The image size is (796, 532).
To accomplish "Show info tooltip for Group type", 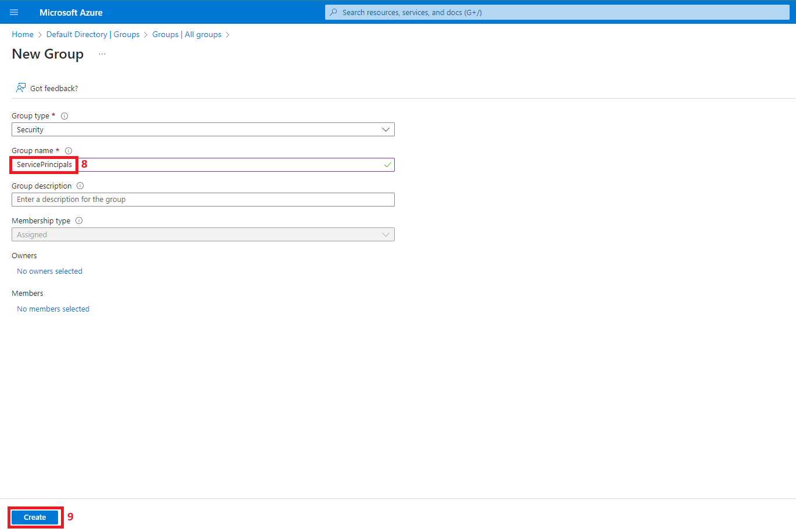I will (64, 116).
